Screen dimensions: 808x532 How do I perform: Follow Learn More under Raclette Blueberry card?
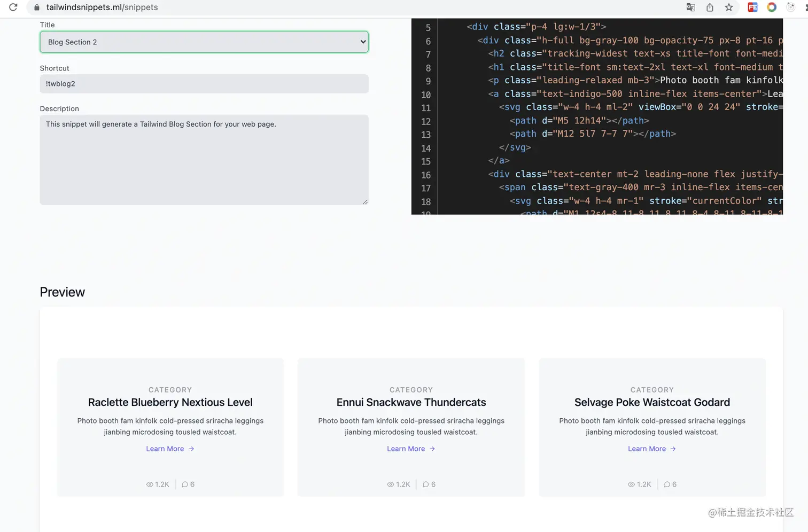pos(165,449)
